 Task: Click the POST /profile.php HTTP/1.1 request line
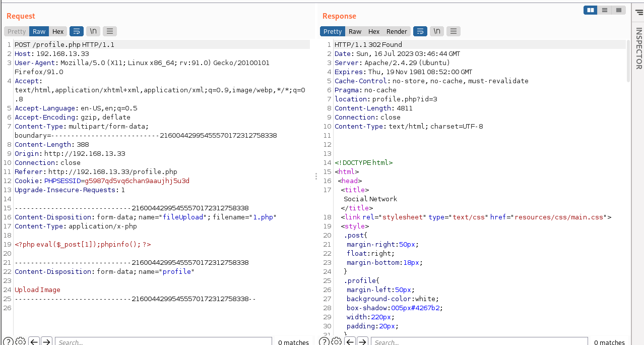pyautogui.click(x=65, y=44)
